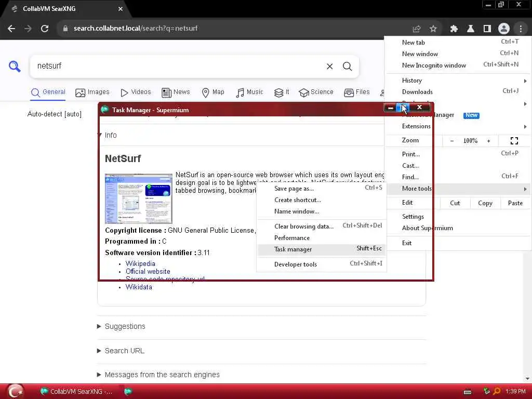Open the profile avatar icon
532x399 pixels.
(x=504, y=29)
